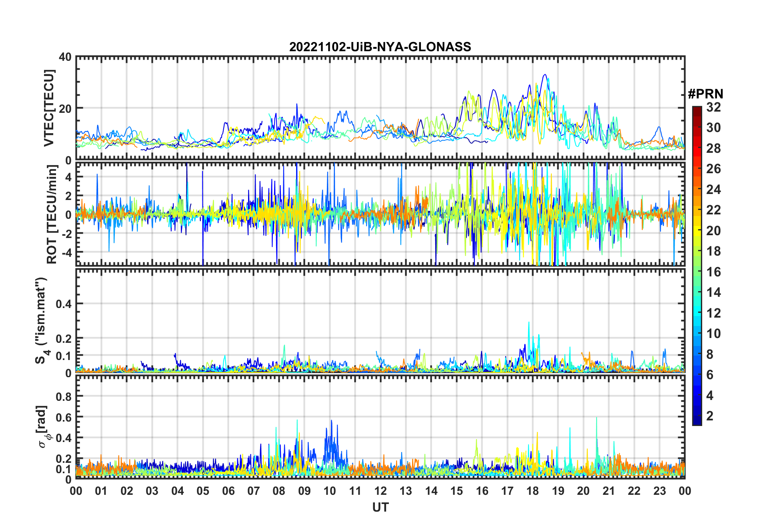
Task: Click the 0.6 tick on sigma-phi axis
Action: pos(63,417)
